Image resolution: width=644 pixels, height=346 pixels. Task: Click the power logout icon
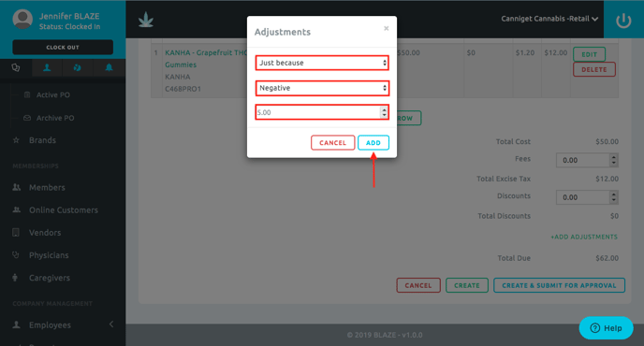tap(623, 21)
